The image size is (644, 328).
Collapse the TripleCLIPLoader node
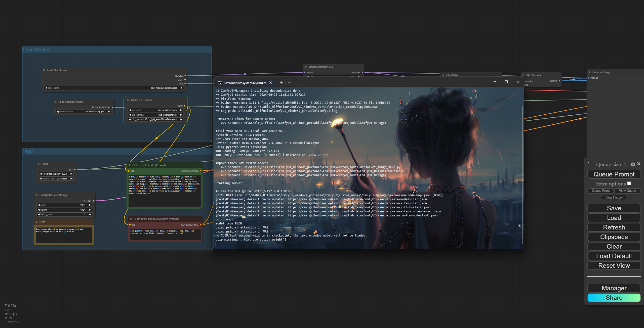coord(128,100)
